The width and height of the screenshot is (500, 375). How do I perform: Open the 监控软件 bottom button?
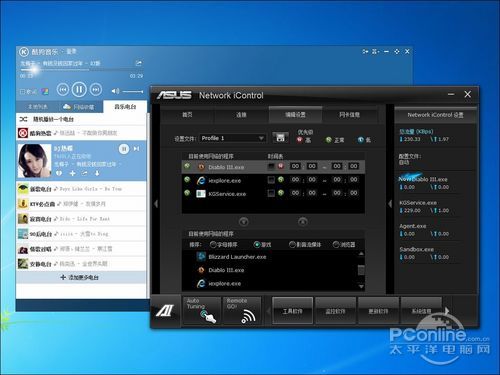335,311
